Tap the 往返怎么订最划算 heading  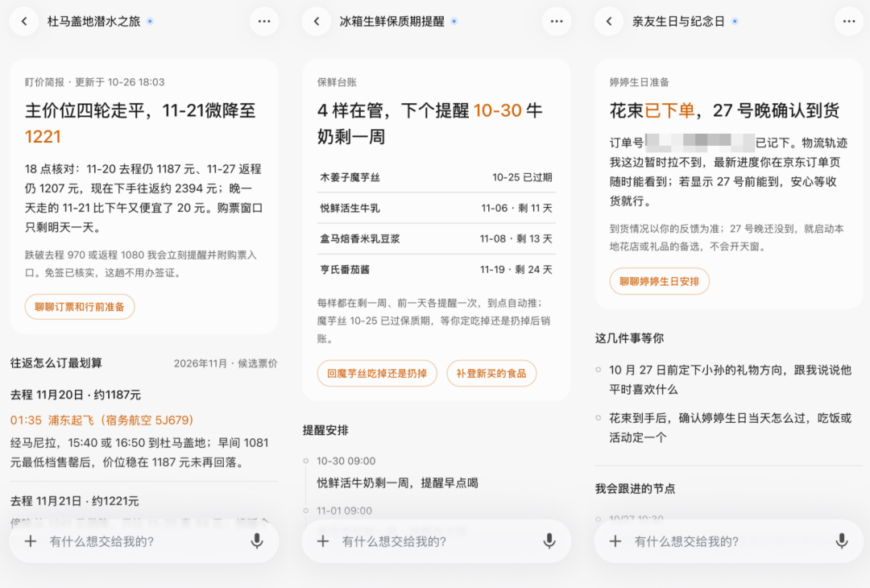click(x=56, y=363)
